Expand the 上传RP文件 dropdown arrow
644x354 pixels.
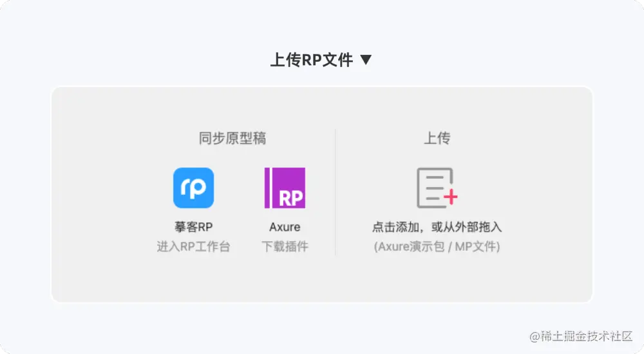[x=366, y=60]
